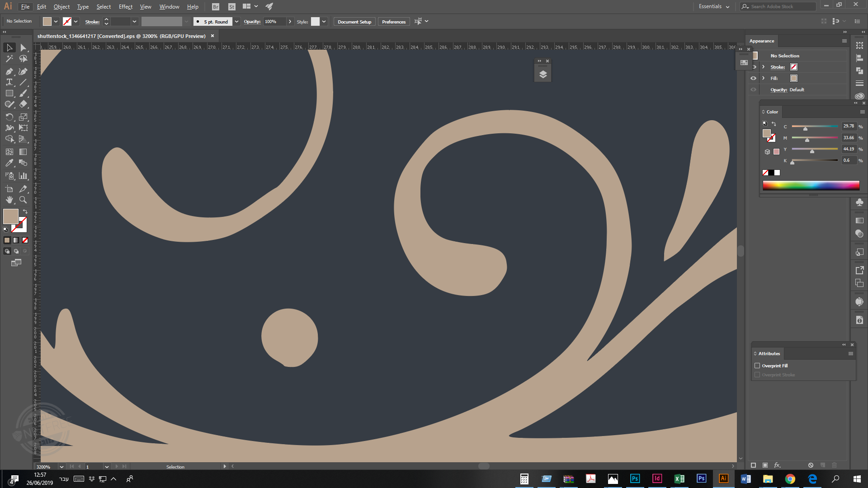Viewport: 868px width, 488px height.
Task: Select the Hand tool
Action: pos(9,200)
